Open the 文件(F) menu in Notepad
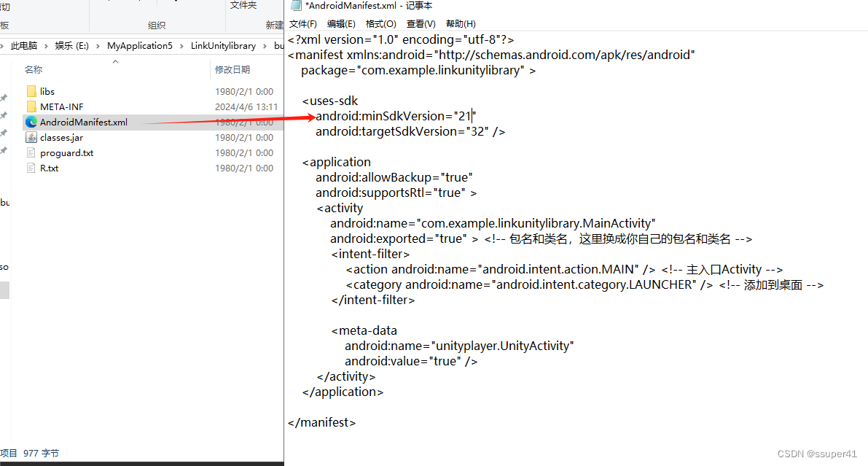This screenshot has height=466, width=868. tap(302, 24)
